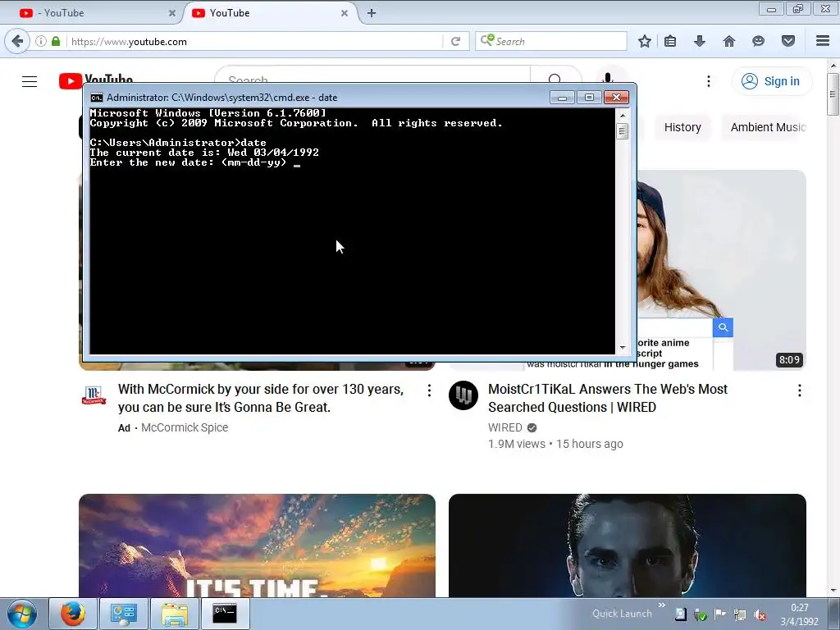This screenshot has width=840, height=630.
Task: Click the browser page scrollbar thumb
Action: [x=833, y=94]
